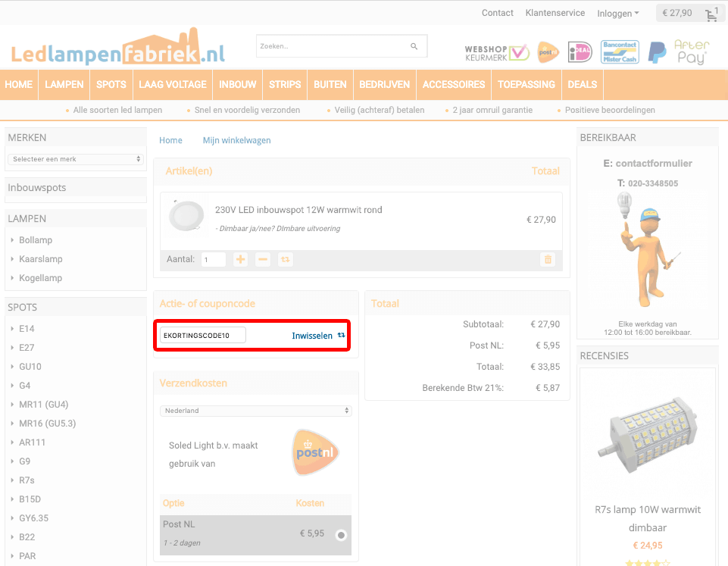Open the TOEPASSING menu

coord(526,85)
